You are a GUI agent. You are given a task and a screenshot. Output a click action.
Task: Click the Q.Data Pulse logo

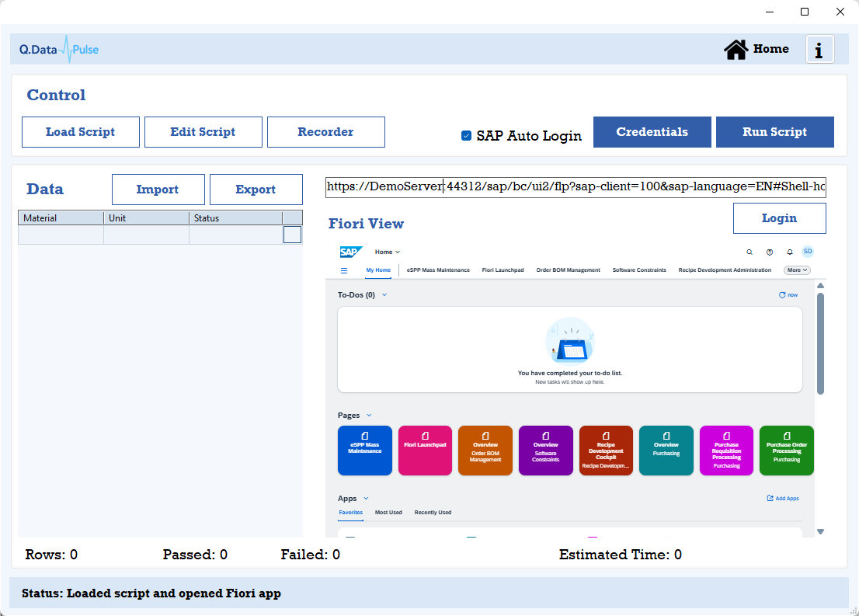(x=59, y=49)
